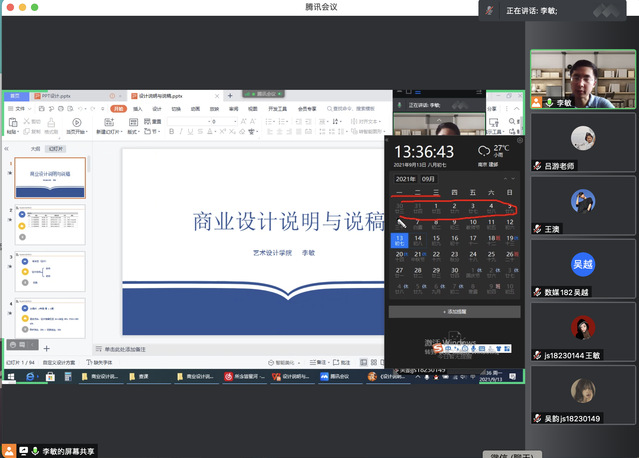Screen dimensions: 639x458
Task: Open the calculator icon in the taskbar
Action: 50,377
